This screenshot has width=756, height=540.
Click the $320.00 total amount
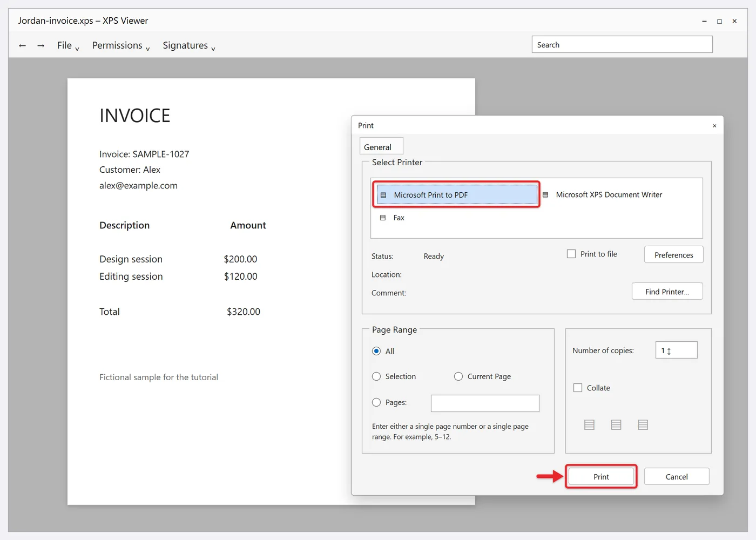coord(244,312)
